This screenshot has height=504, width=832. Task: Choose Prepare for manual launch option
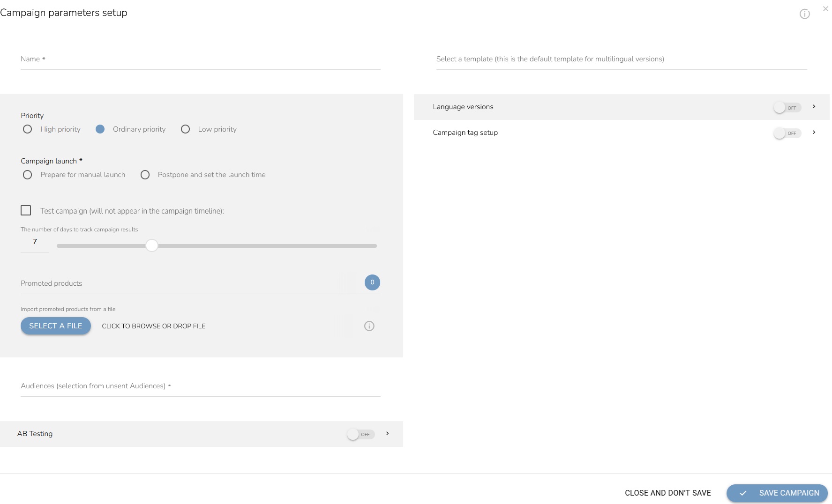pyautogui.click(x=28, y=175)
